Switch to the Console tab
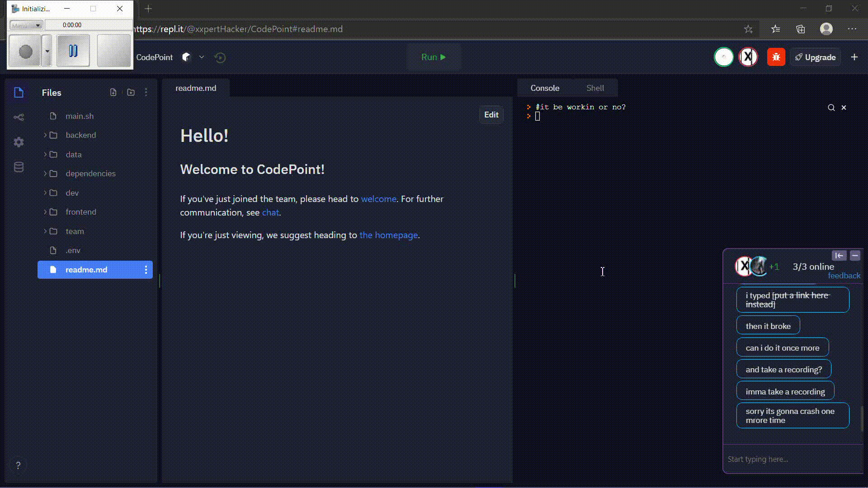This screenshot has width=868, height=488. click(545, 88)
